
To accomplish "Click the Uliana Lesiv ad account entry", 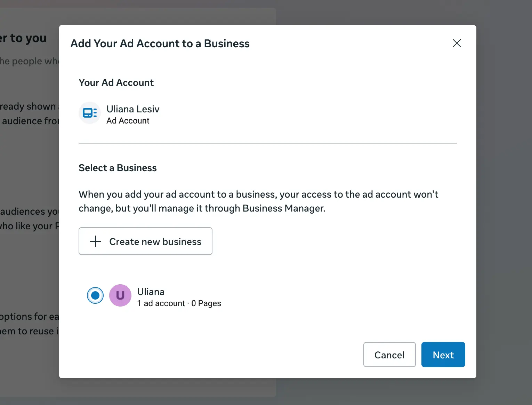I will point(133,114).
